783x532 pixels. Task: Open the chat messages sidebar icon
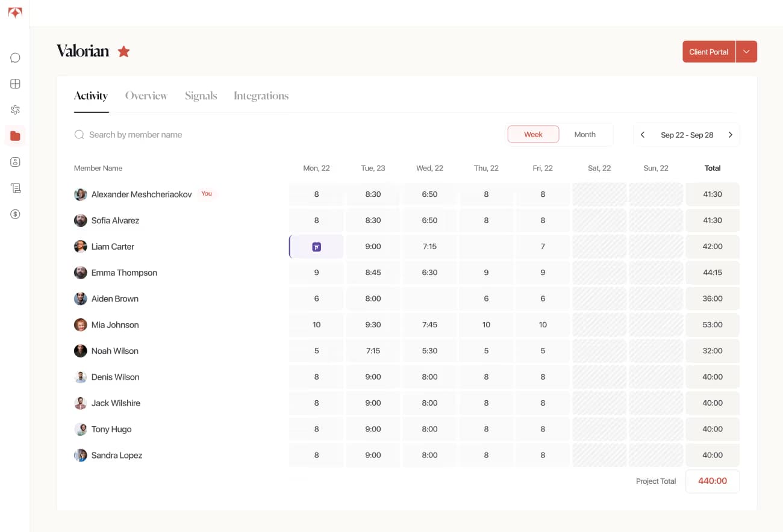coord(15,58)
